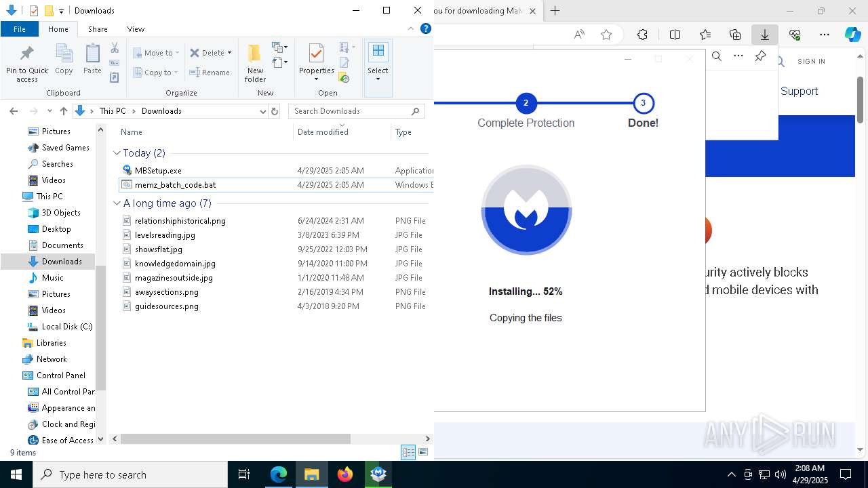The width and height of the screenshot is (868, 488).
Task: Open Favorites list icon in Edge
Action: click(x=705, y=35)
